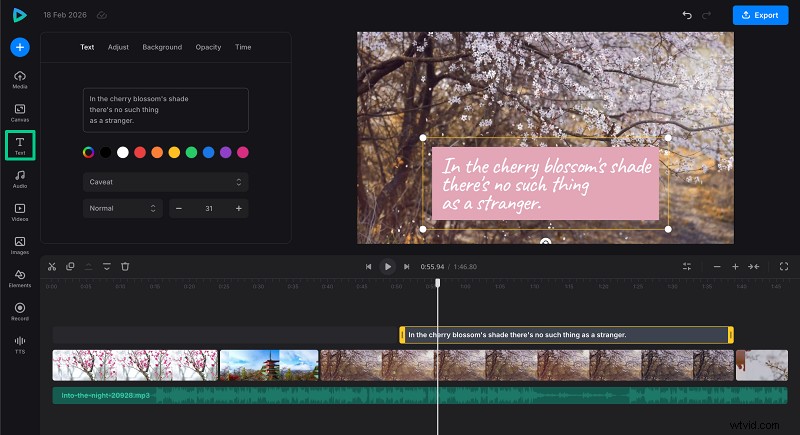Increase font size with plus button
The image size is (800, 435).
(238, 209)
